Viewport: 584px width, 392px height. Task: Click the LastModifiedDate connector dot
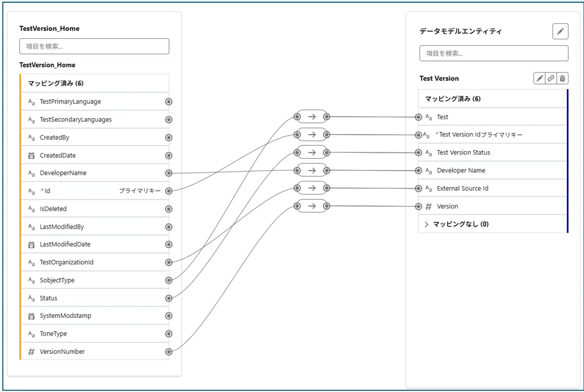pyautogui.click(x=169, y=245)
